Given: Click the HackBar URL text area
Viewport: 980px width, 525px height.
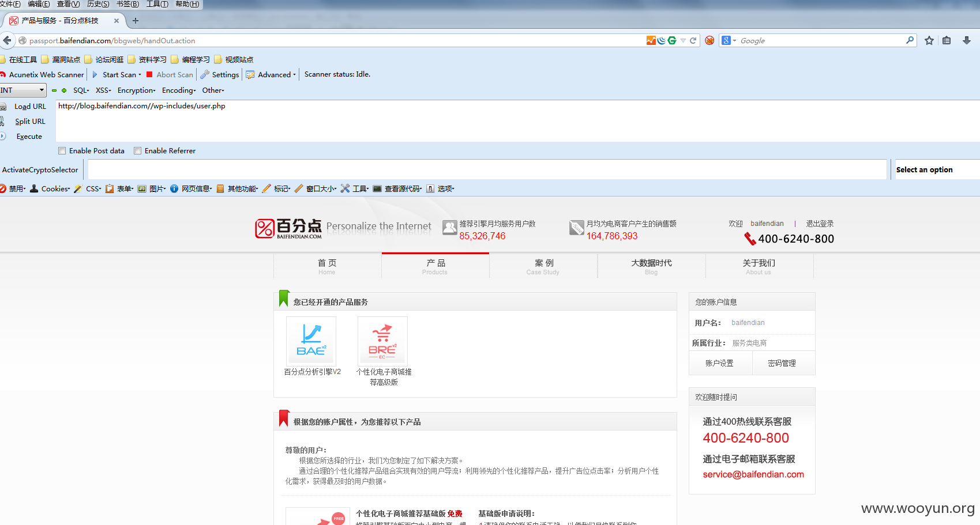Looking at the screenshot, I should [517, 121].
